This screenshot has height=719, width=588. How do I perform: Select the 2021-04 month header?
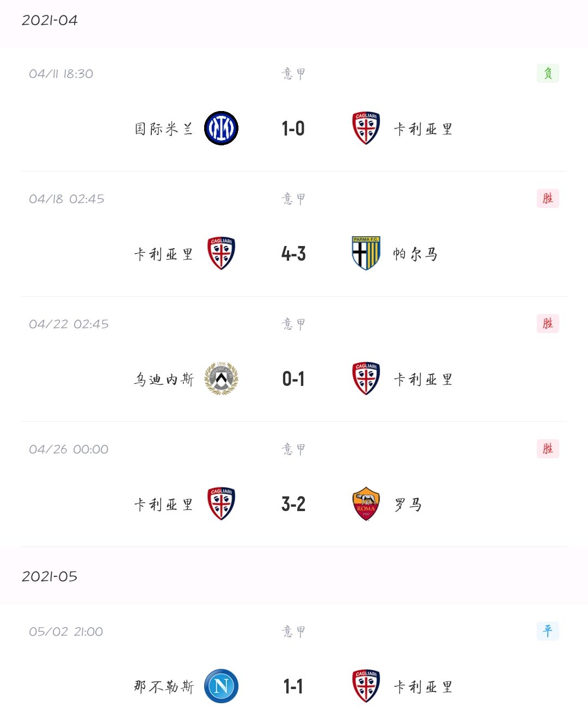click(50, 20)
